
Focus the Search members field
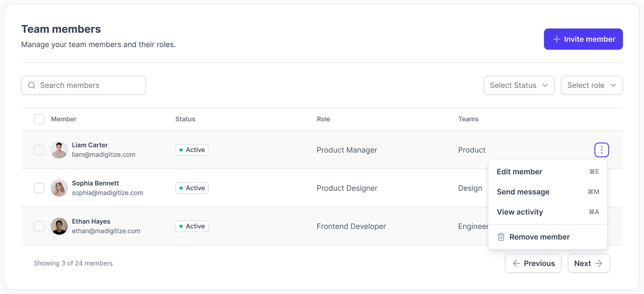[84, 85]
